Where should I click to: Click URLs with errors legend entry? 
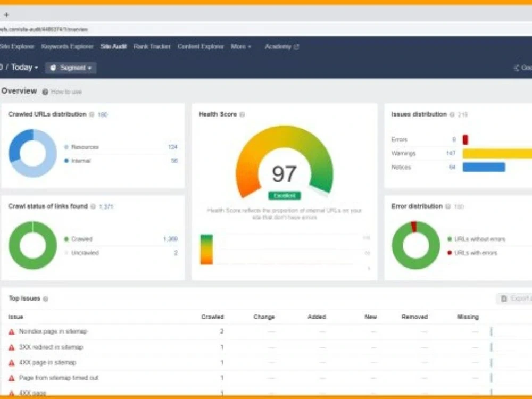(x=472, y=253)
